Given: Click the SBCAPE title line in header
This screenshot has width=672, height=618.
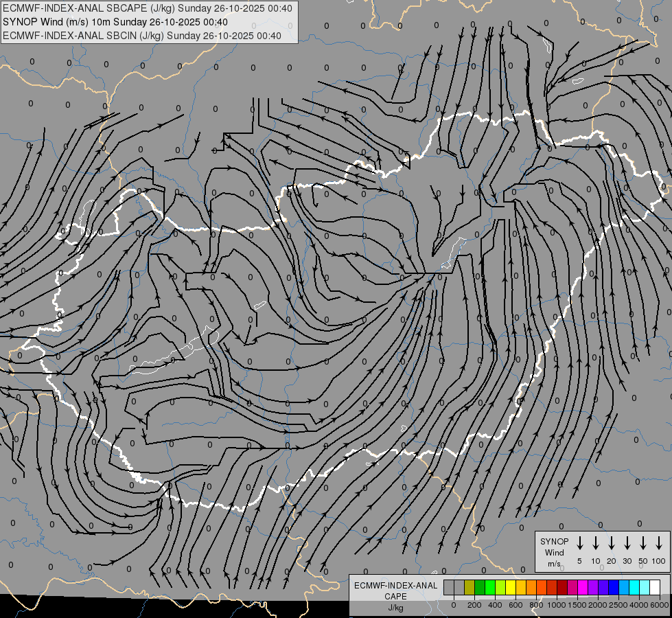Looking at the screenshot, I should [x=148, y=8].
